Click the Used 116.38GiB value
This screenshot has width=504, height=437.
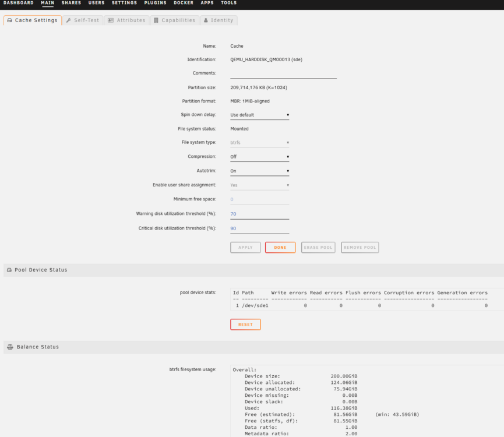pos(344,408)
